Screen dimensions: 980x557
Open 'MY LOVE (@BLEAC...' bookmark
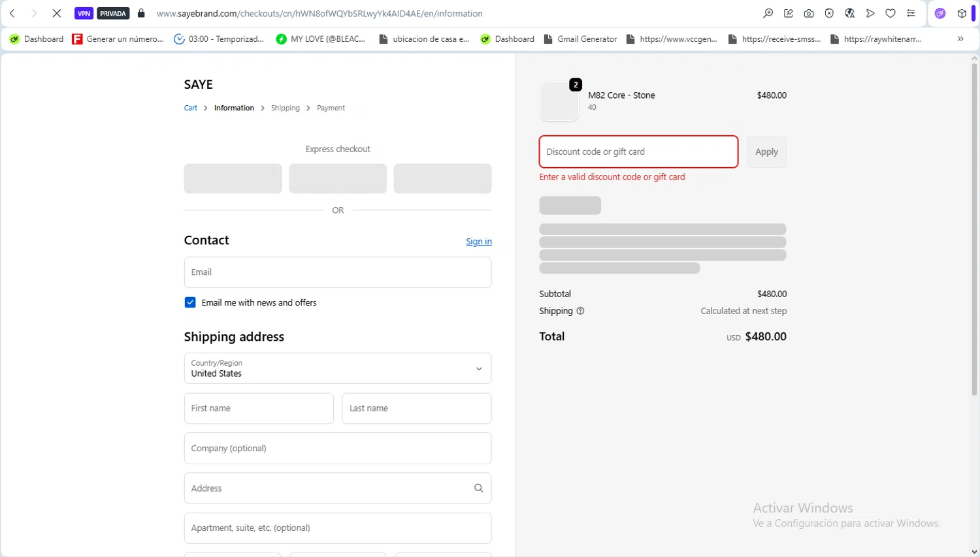coord(321,39)
